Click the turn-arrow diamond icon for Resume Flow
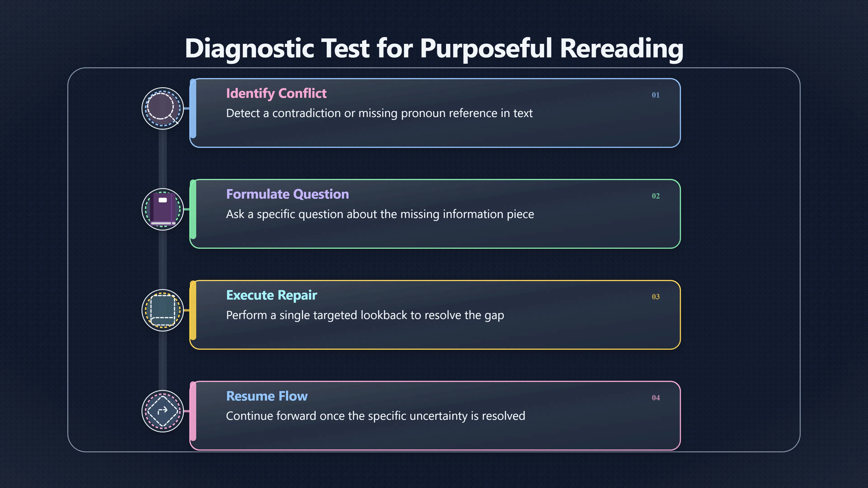 tap(163, 411)
